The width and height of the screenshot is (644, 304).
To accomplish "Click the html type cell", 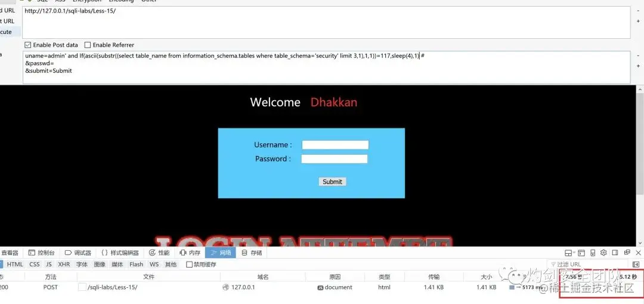I will [385, 287].
